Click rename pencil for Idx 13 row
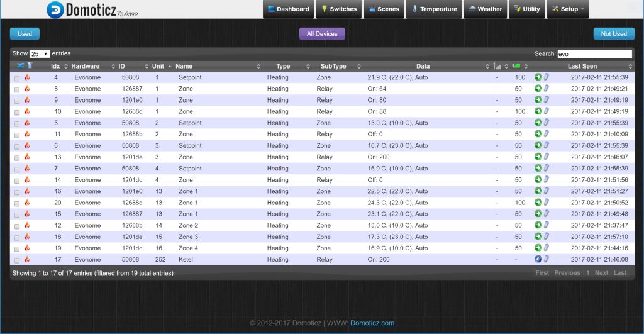The width and height of the screenshot is (644, 334). pos(547,157)
